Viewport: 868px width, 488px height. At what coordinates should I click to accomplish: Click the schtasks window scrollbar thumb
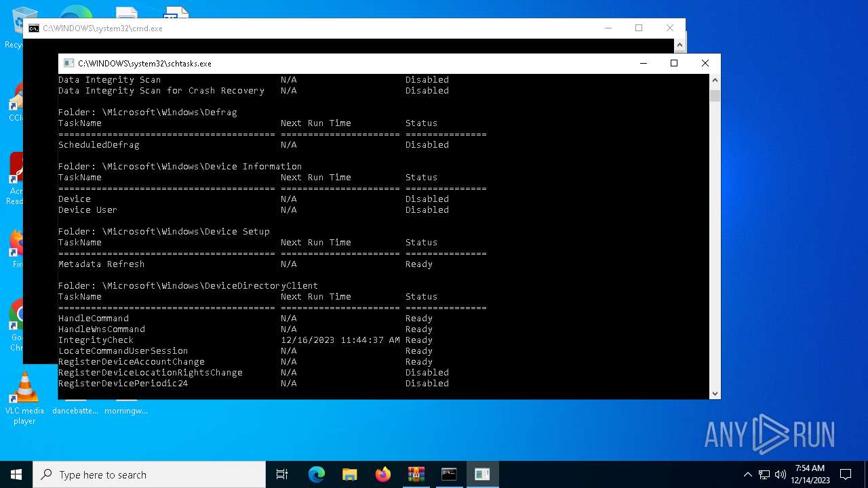tap(715, 96)
